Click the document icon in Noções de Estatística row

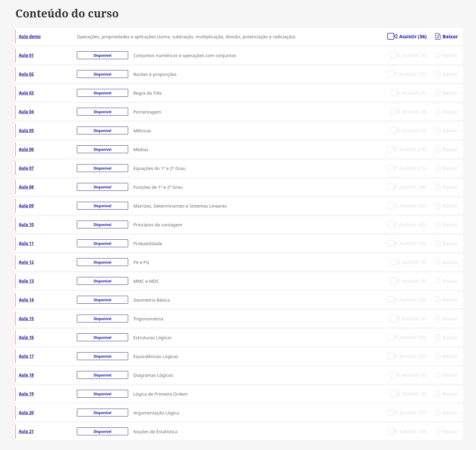438,432
